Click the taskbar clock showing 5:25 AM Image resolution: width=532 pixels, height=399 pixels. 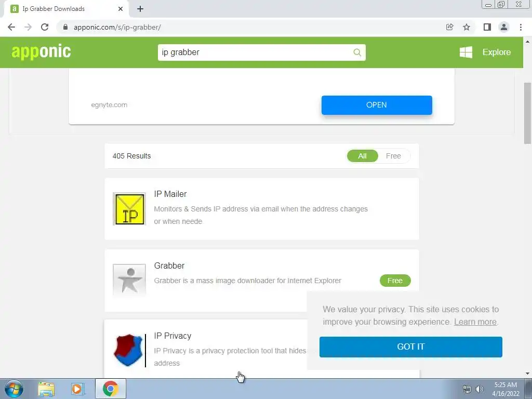(x=506, y=389)
